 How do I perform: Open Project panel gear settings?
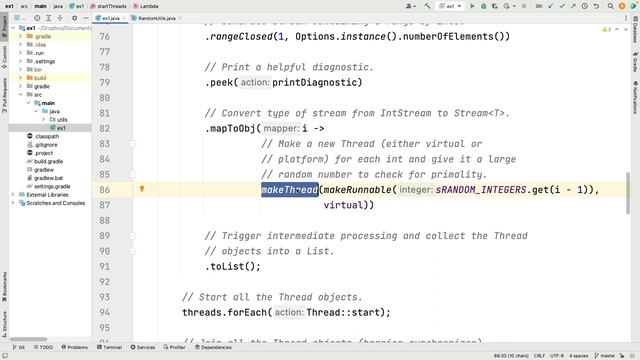[74, 18]
